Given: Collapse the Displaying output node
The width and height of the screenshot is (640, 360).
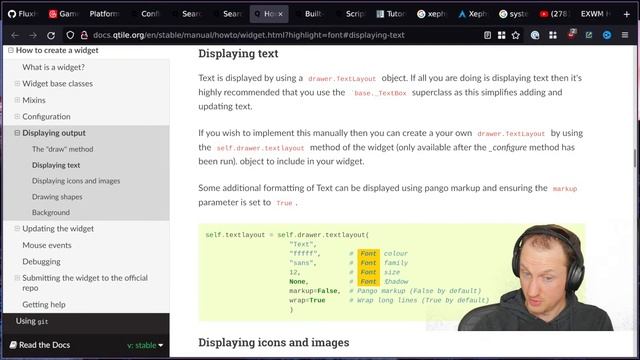Looking at the screenshot, I should [17, 133].
